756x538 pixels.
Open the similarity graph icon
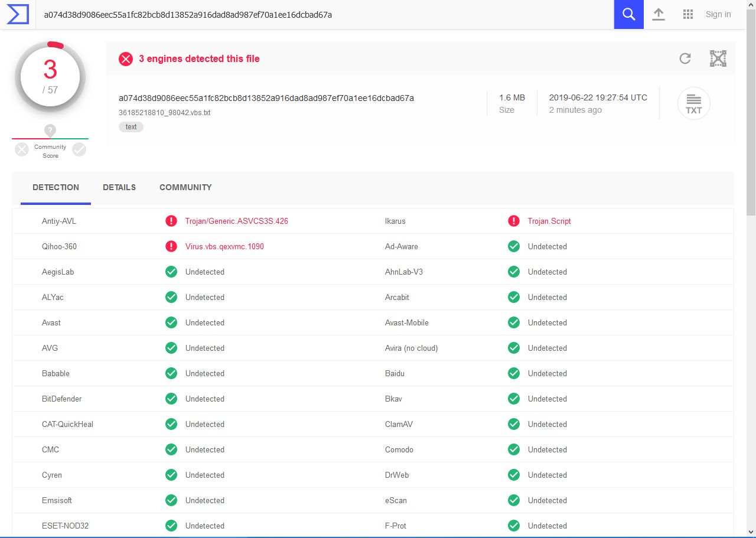click(x=718, y=58)
